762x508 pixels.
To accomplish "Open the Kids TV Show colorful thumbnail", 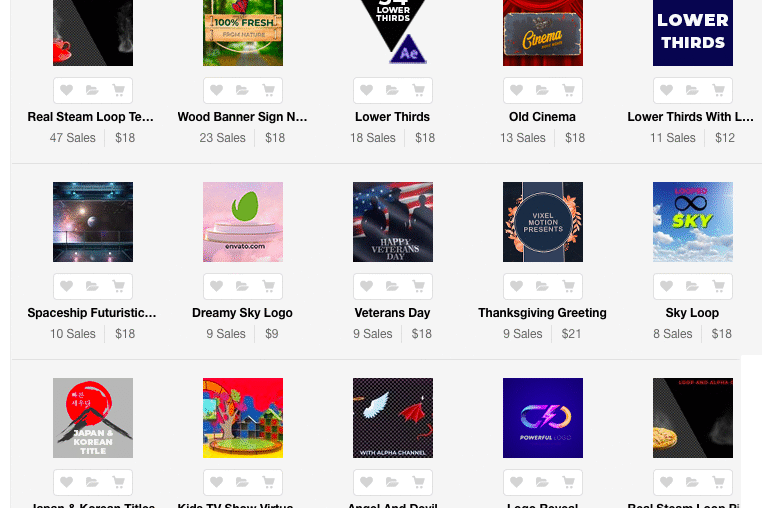I will [x=243, y=418].
